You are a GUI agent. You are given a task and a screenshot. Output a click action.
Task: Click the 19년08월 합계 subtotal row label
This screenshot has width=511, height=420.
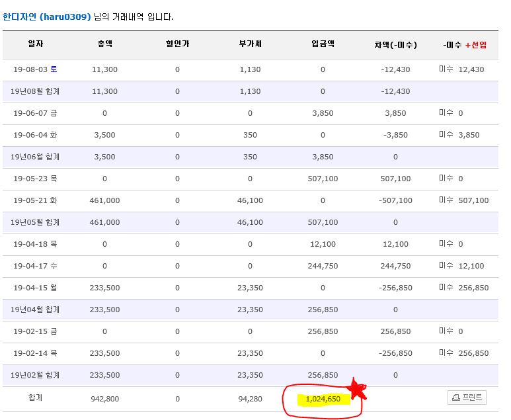click(x=36, y=91)
